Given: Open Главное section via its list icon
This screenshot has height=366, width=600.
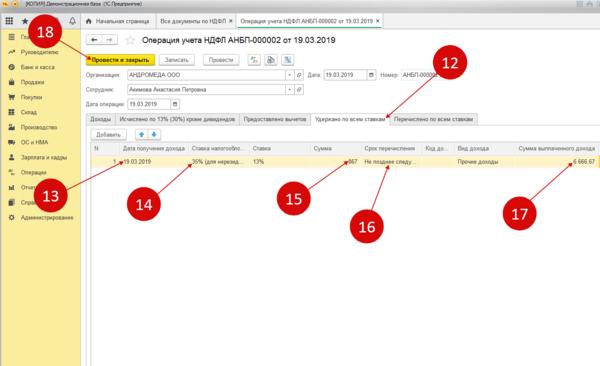Looking at the screenshot, I should pyautogui.click(x=12, y=37).
